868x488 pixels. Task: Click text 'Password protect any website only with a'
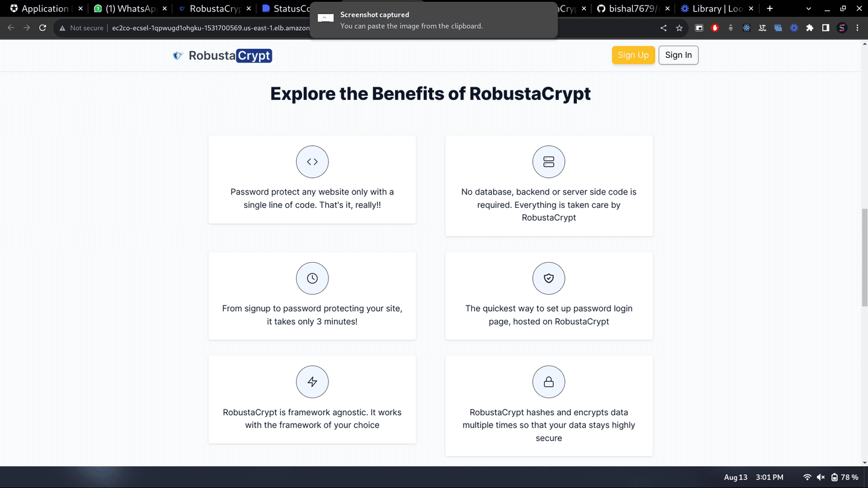[312, 192]
